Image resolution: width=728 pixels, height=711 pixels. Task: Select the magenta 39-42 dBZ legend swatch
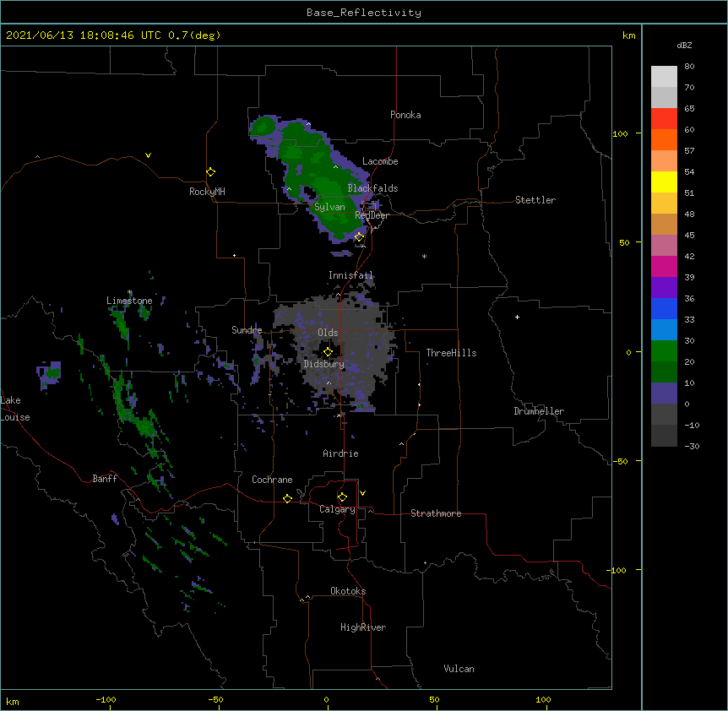[664, 266]
